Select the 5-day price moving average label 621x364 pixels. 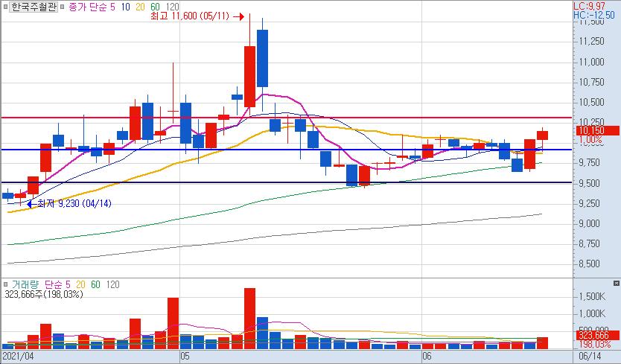pos(112,7)
